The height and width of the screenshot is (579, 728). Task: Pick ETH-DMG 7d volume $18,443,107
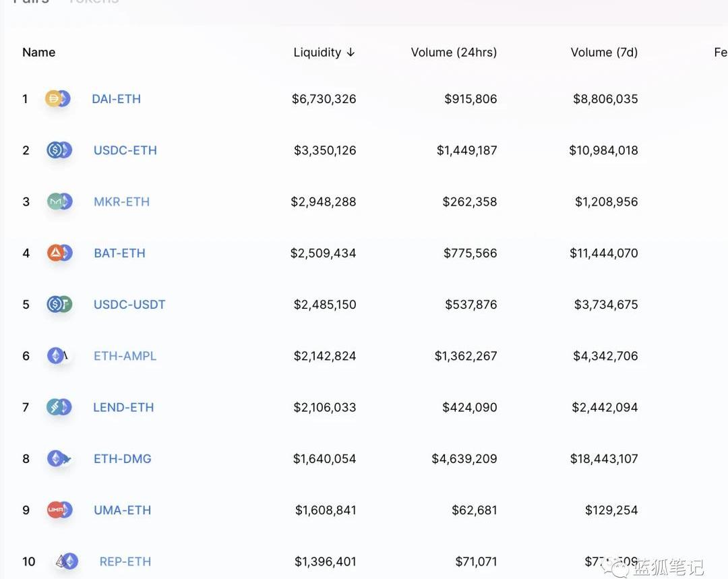click(604, 459)
